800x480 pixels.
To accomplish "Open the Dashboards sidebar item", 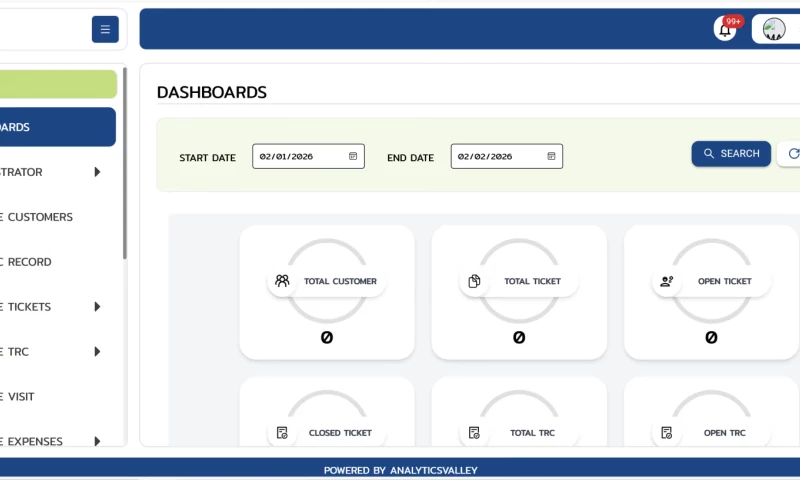I will (x=57, y=127).
